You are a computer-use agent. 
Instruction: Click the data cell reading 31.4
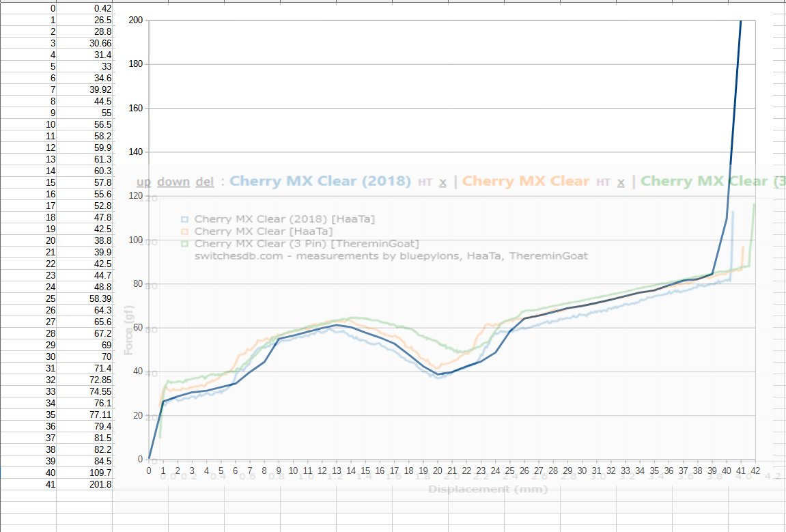[85, 55]
